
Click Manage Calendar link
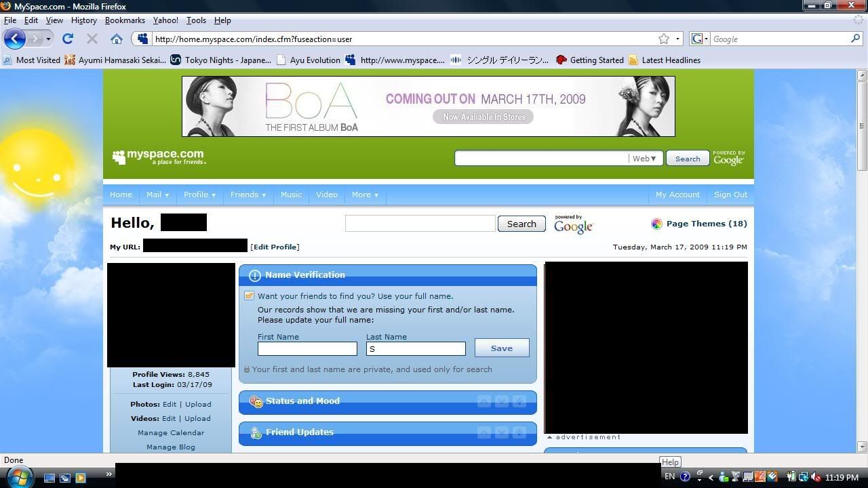[171, 432]
